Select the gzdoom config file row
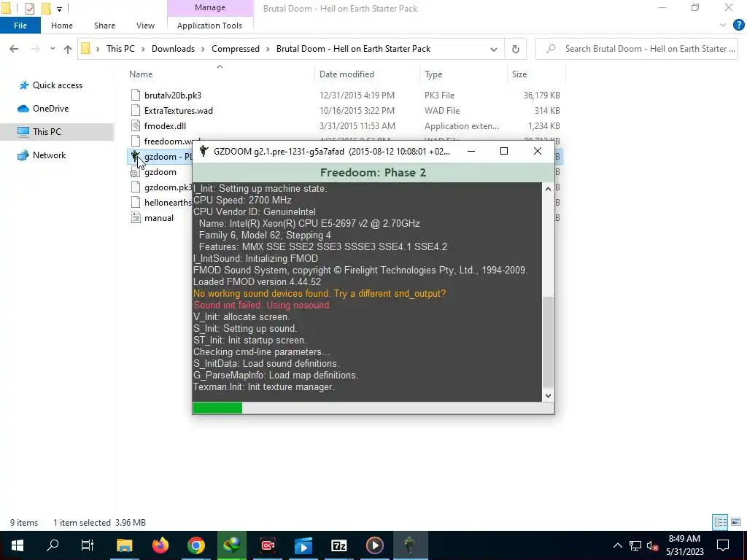 [160, 172]
